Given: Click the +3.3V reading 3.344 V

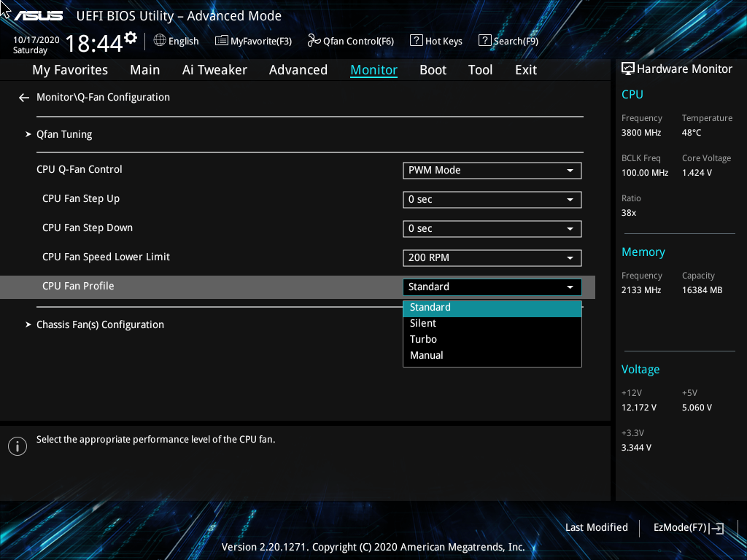Looking at the screenshot, I should 636,448.
